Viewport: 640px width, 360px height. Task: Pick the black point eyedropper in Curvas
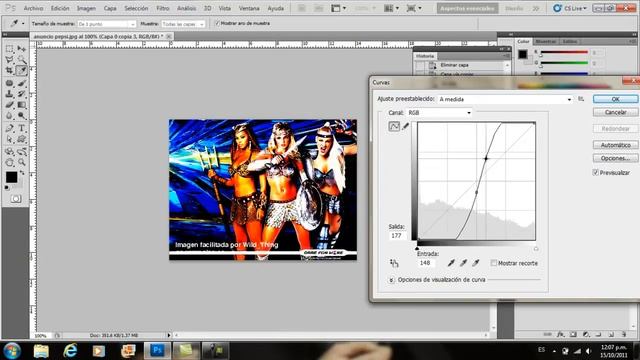tap(451, 263)
